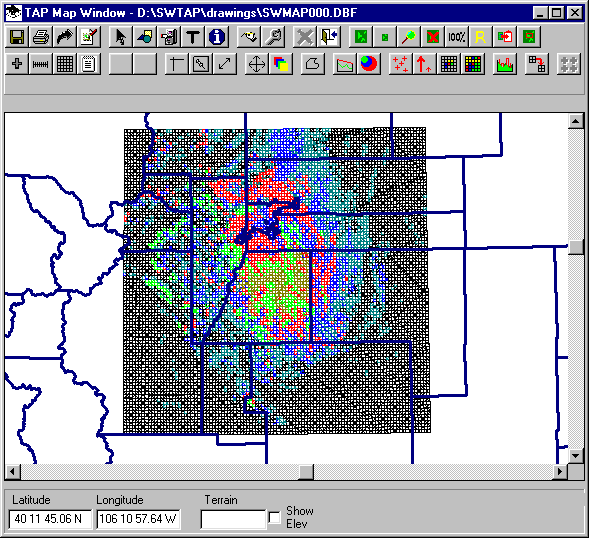589x538 pixels.
Task: Click the Save floppy disk icon
Action: pyautogui.click(x=17, y=37)
